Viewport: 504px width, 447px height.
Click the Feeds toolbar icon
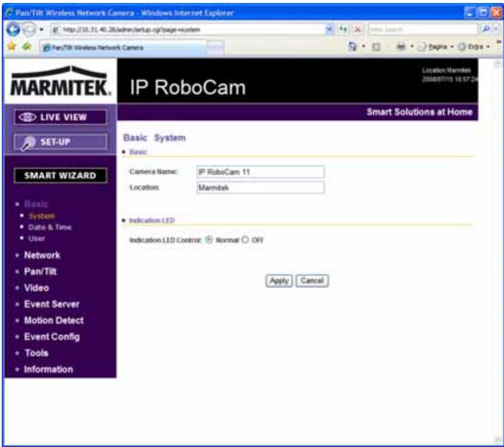(376, 47)
